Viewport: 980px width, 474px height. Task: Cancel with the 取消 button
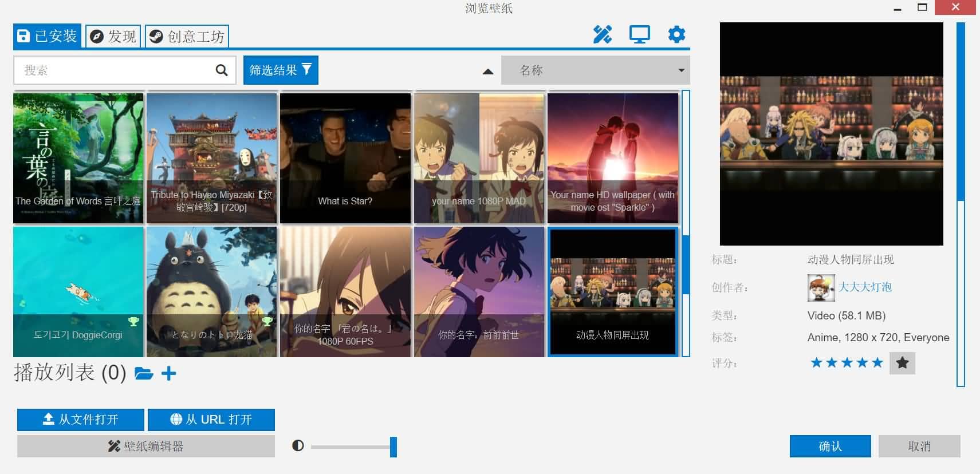pyautogui.click(x=919, y=447)
